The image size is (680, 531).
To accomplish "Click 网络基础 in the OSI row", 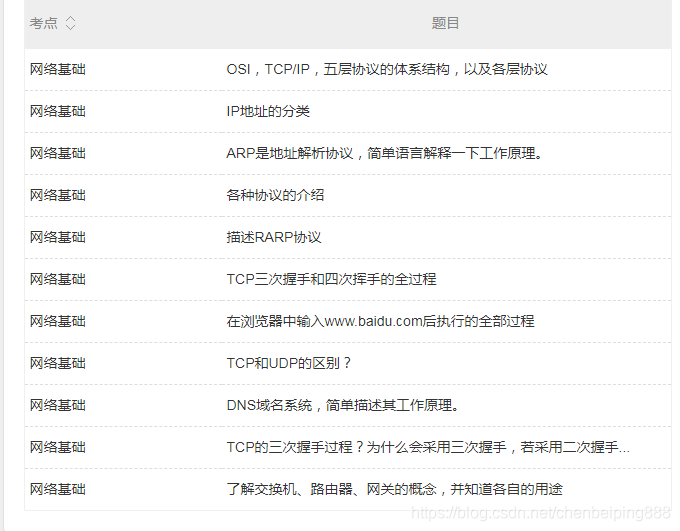I will (58, 69).
